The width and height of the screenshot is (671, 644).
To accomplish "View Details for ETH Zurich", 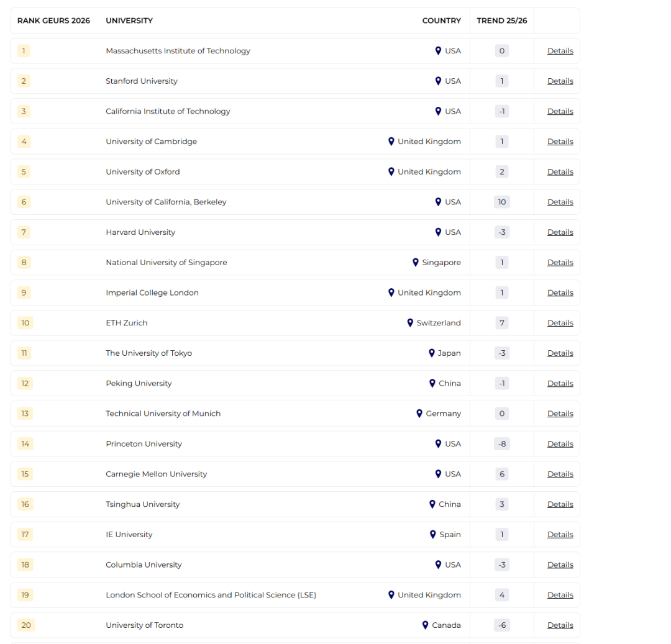I will pyautogui.click(x=560, y=323).
